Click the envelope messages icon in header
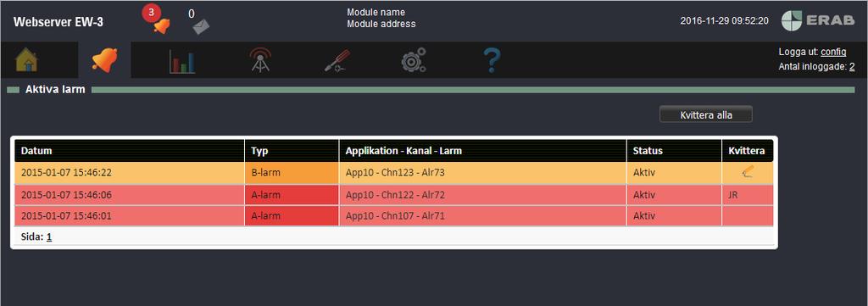 (x=200, y=25)
